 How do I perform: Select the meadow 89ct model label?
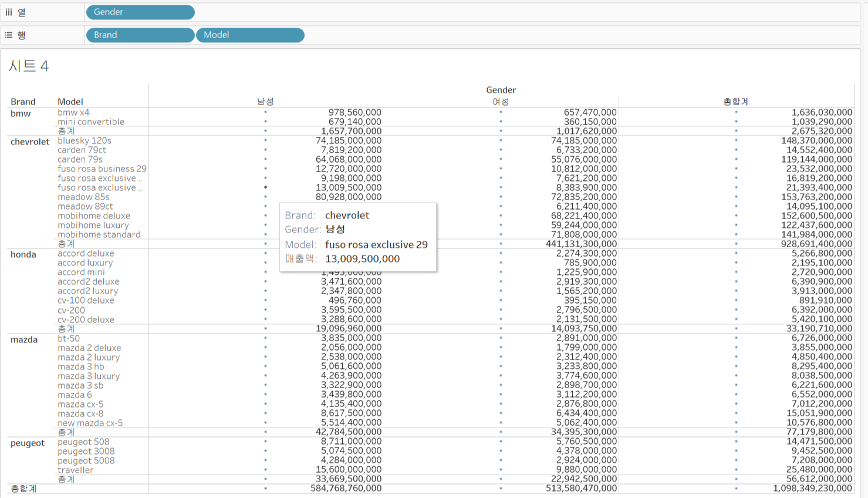coord(85,206)
